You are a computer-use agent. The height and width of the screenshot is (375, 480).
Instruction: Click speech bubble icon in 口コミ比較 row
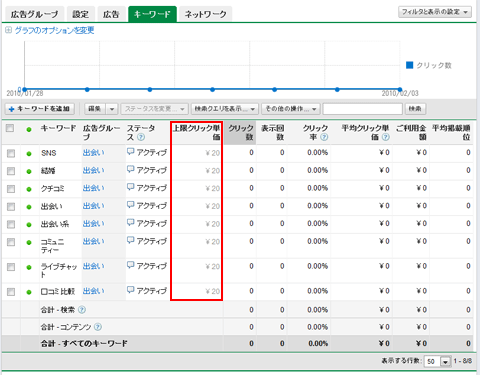131,290
